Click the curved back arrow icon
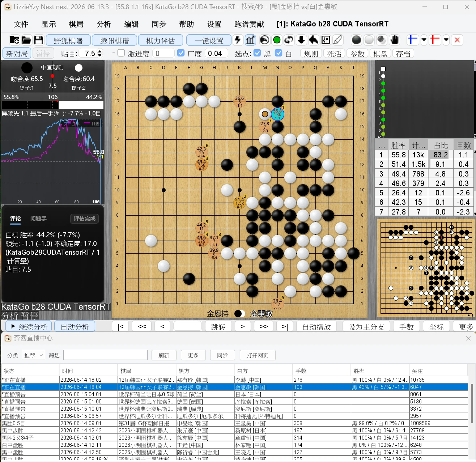 (x=314, y=40)
